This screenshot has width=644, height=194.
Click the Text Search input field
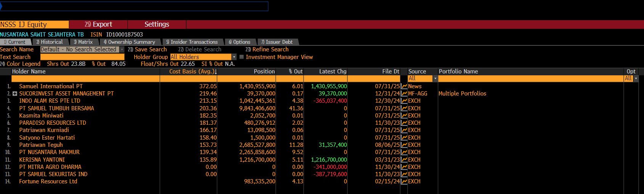point(82,57)
